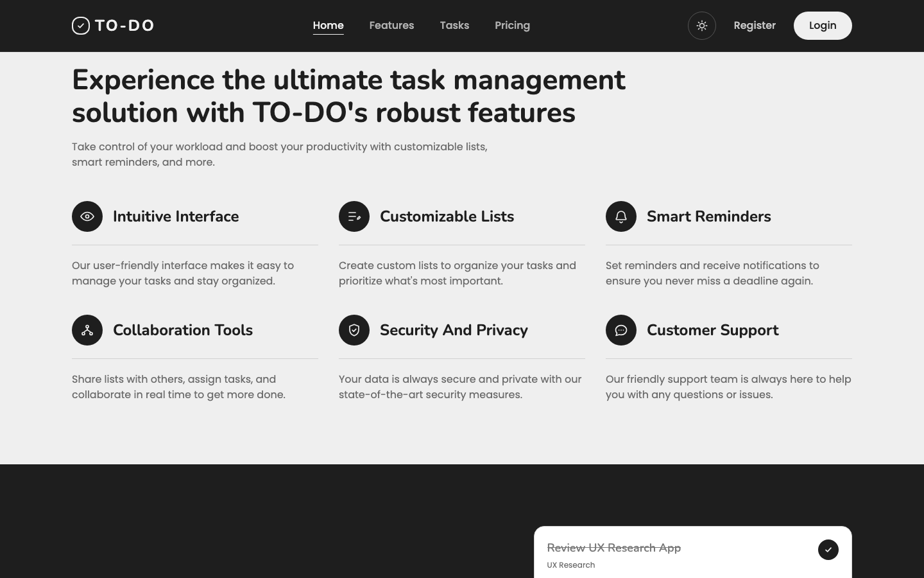Click the TO-DO checkmark logo icon

click(x=81, y=26)
